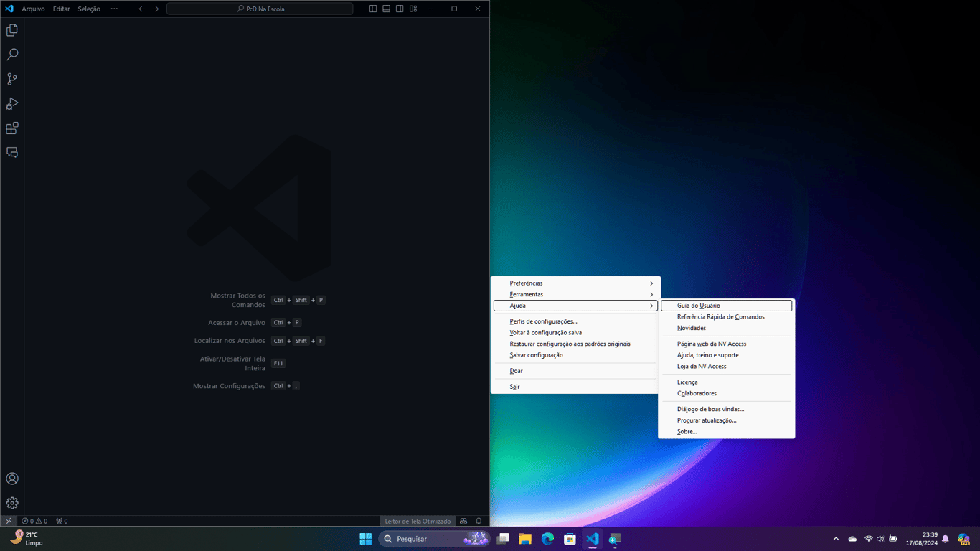This screenshot has width=980, height=551.
Task: Open the Explorer view in activity bar
Action: pos(12,30)
